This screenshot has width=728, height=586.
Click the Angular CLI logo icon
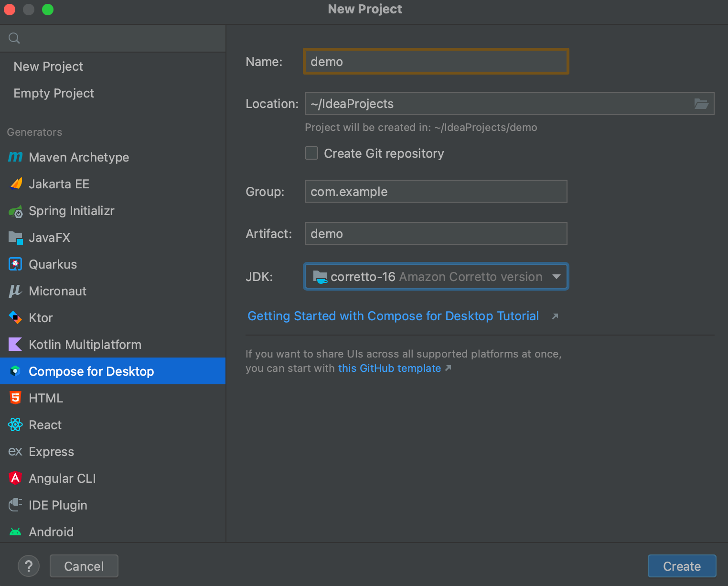[15, 478]
